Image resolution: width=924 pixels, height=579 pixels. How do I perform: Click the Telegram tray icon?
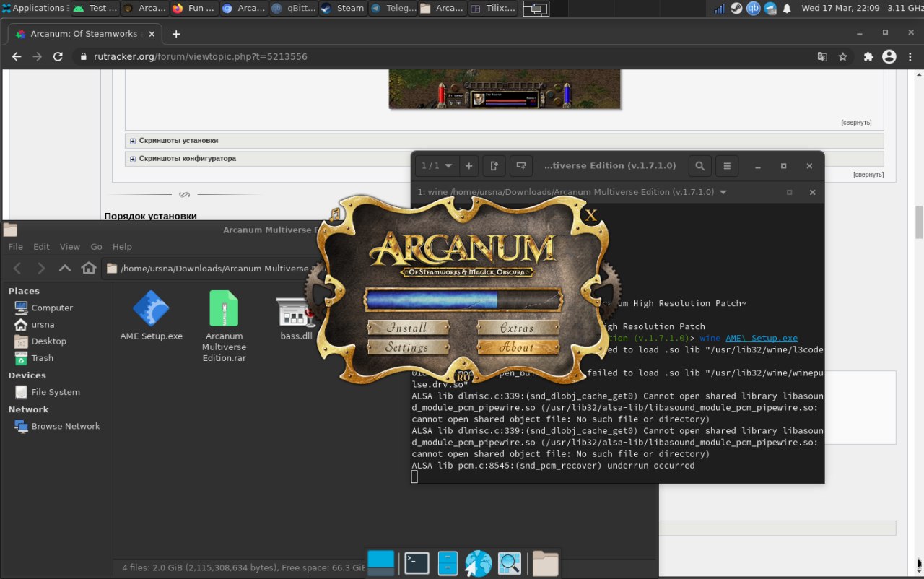770,9
